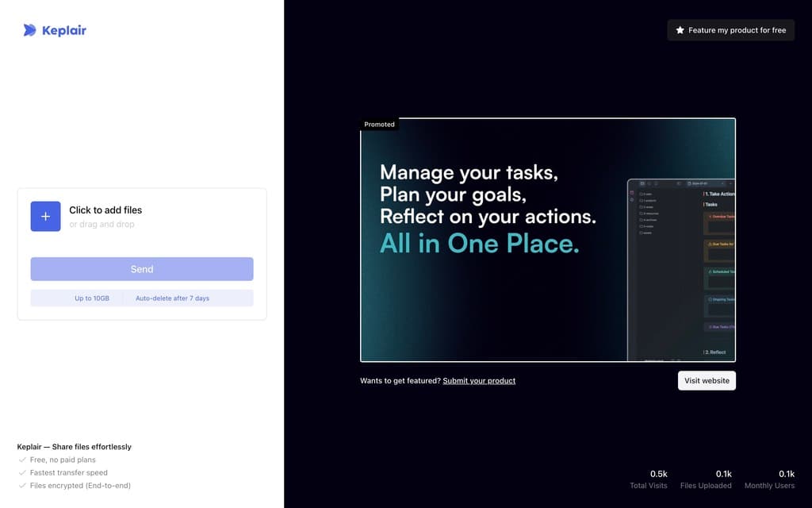812x508 pixels.
Task: Open the Keplair brand name link
Action: pyautogui.click(x=64, y=31)
